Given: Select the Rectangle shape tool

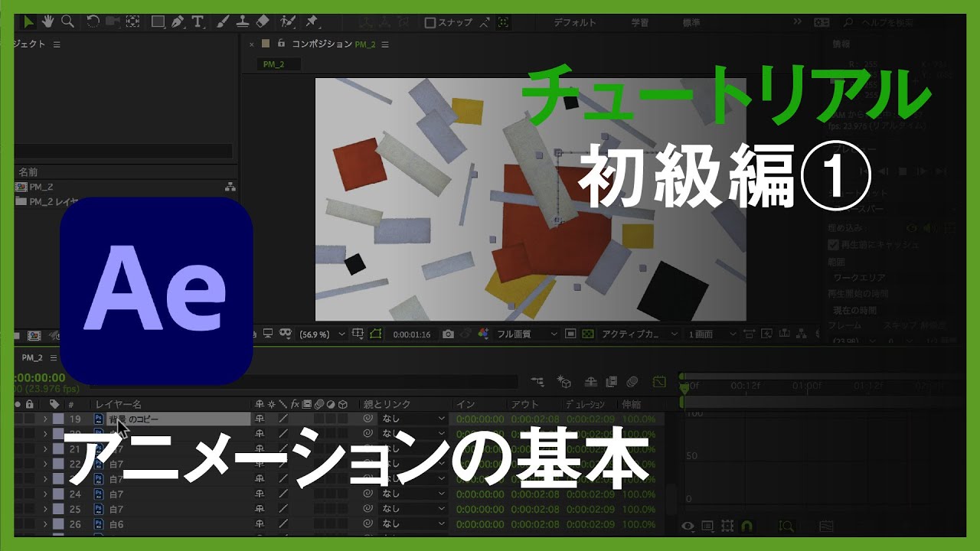Looking at the screenshot, I should point(158,21).
